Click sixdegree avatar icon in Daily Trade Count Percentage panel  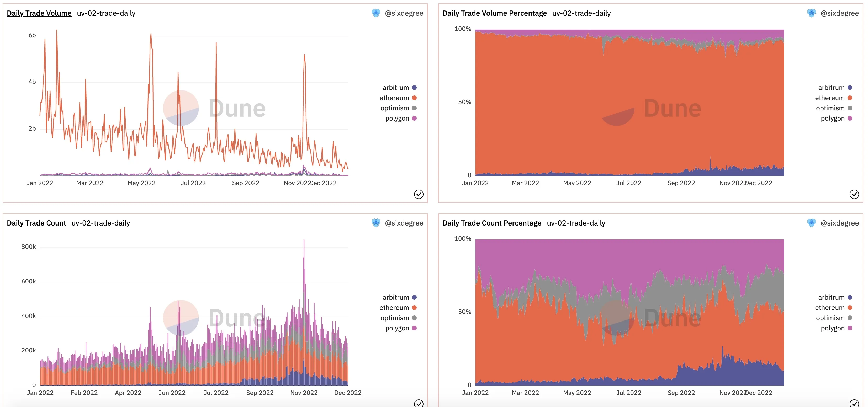(811, 223)
